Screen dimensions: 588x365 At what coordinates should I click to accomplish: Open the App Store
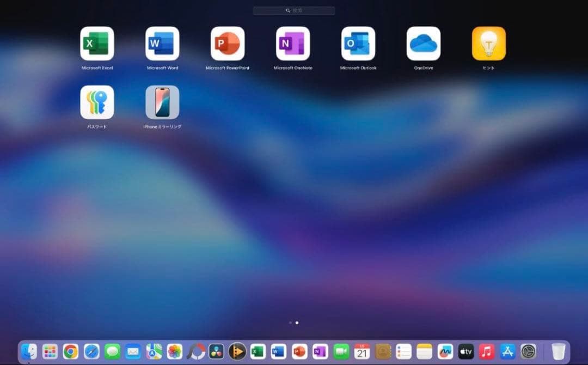507,351
